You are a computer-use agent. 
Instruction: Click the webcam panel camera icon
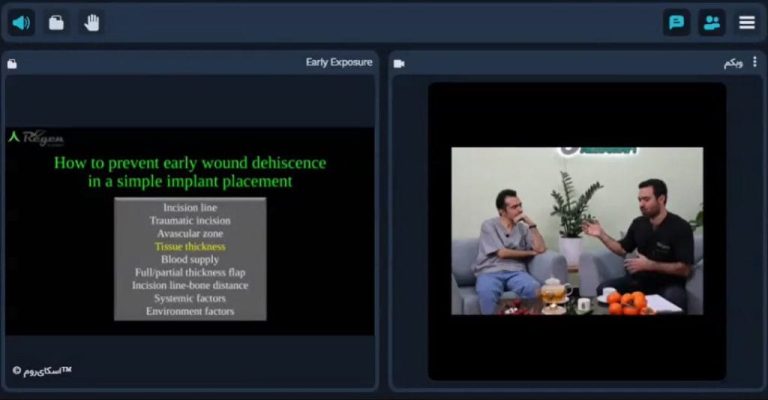click(399, 63)
